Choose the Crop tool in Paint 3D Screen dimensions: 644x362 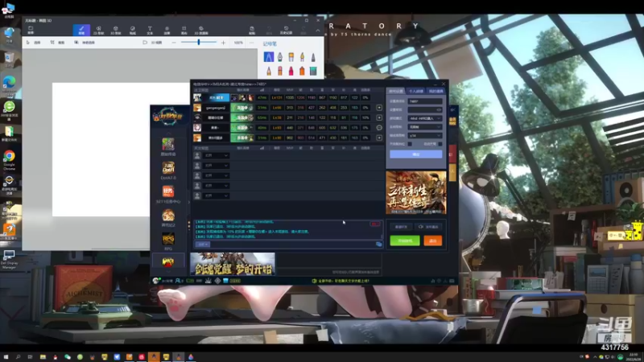57,43
